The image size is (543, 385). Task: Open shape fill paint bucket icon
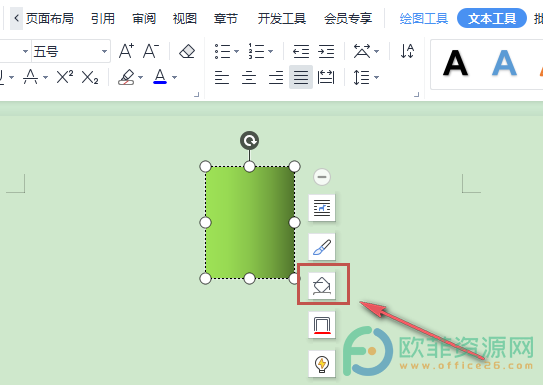(322, 286)
